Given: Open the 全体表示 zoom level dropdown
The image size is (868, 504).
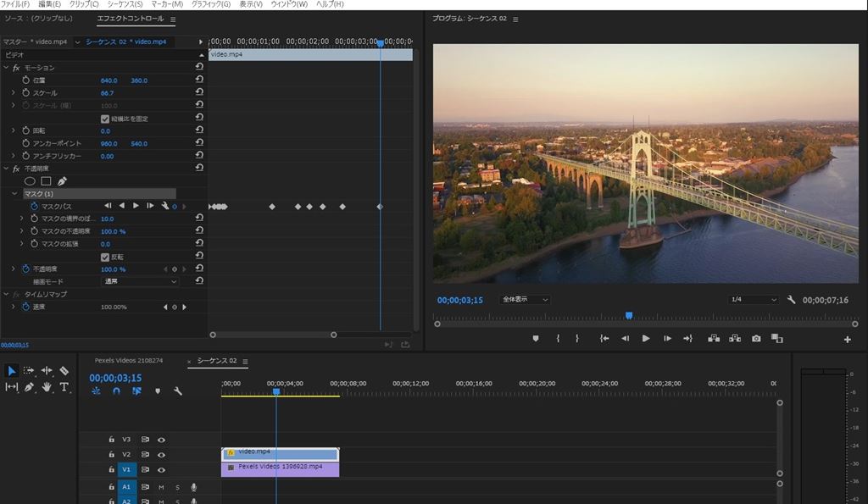Looking at the screenshot, I should [525, 300].
